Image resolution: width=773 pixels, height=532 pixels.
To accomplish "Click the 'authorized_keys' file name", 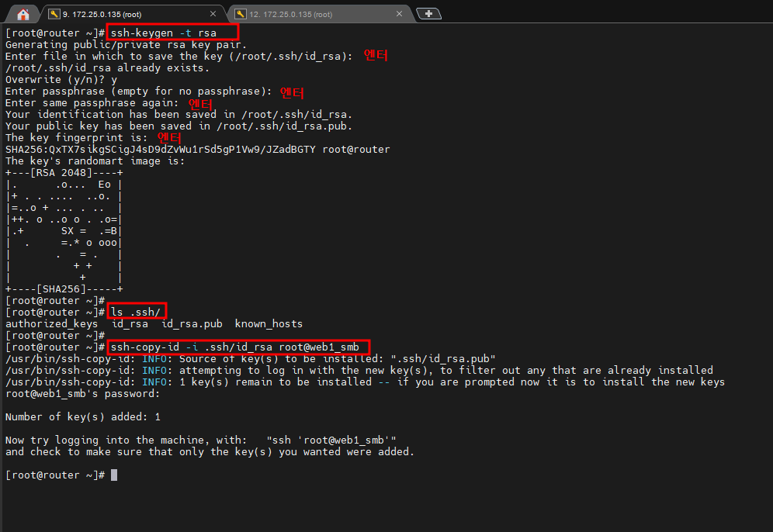I will 52,324.
